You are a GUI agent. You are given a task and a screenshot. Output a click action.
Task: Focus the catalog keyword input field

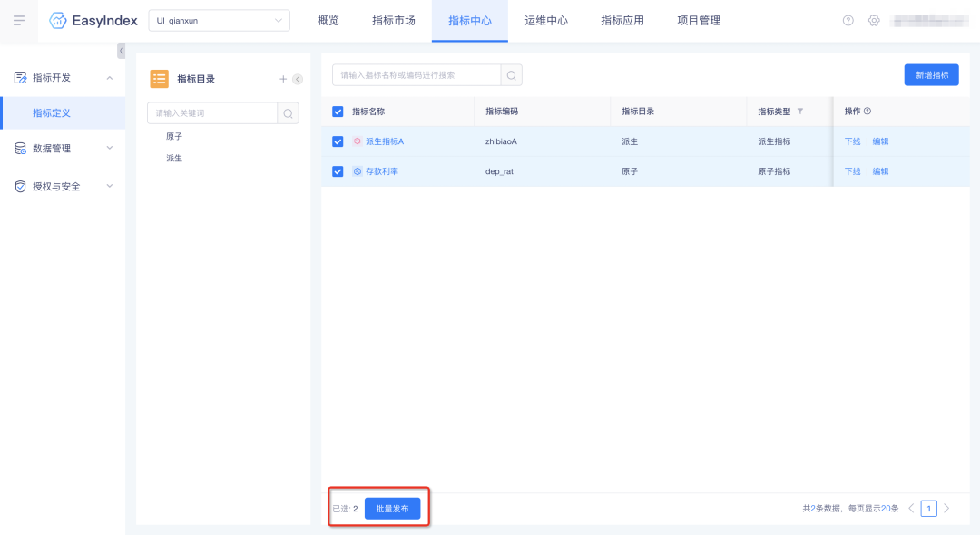coord(212,113)
